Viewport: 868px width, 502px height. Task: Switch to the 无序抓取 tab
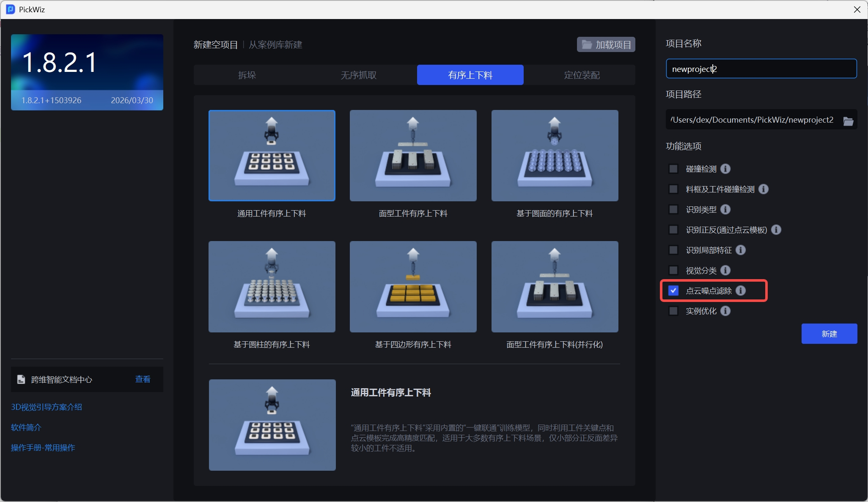pyautogui.click(x=358, y=75)
